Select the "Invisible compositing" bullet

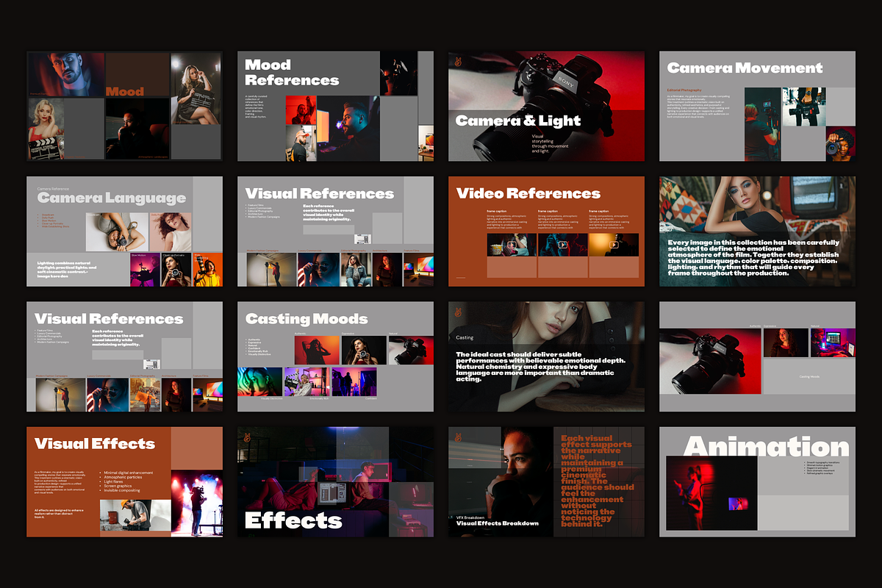click(123, 490)
